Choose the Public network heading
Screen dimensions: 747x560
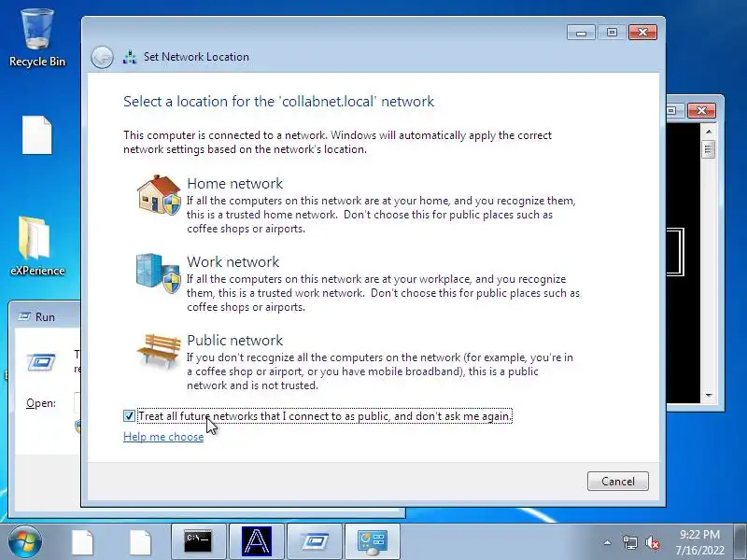coord(235,340)
